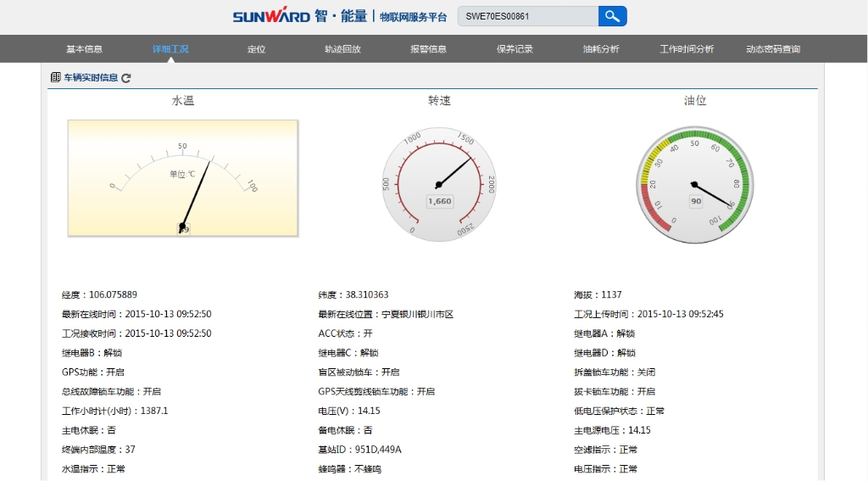
Task: Go to the 报警信息 tab
Action: tap(428, 49)
